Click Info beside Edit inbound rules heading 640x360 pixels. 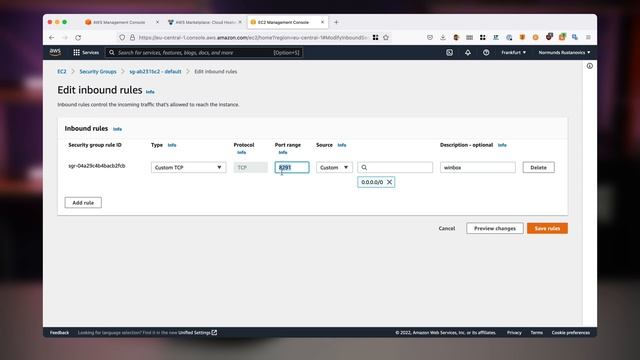point(150,92)
